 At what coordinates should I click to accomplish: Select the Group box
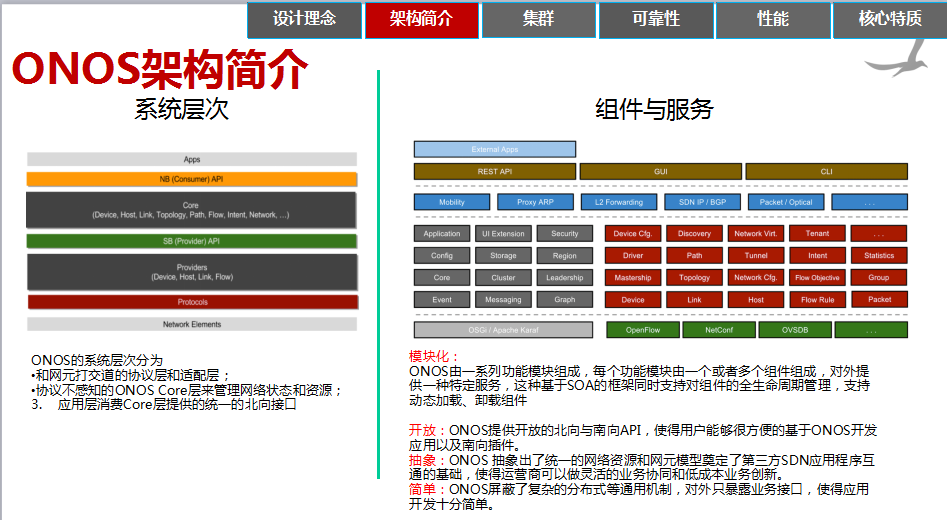click(879, 278)
